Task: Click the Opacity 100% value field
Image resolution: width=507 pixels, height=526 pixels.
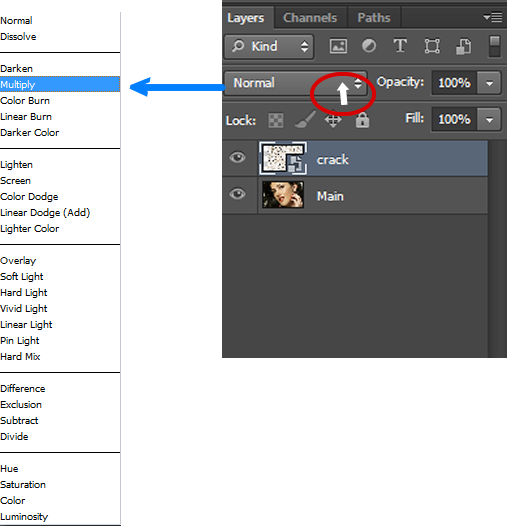Action: click(454, 83)
